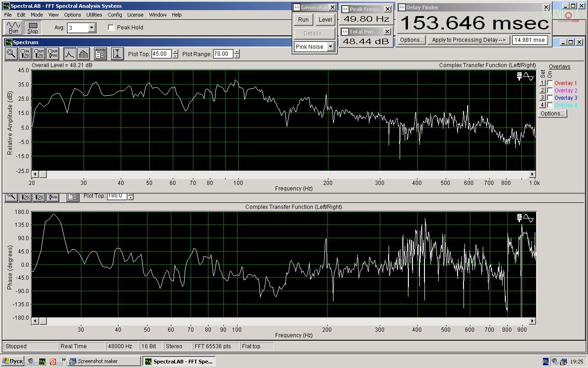Click Delay Finder Options button
The image size is (588, 368).
pos(412,40)
